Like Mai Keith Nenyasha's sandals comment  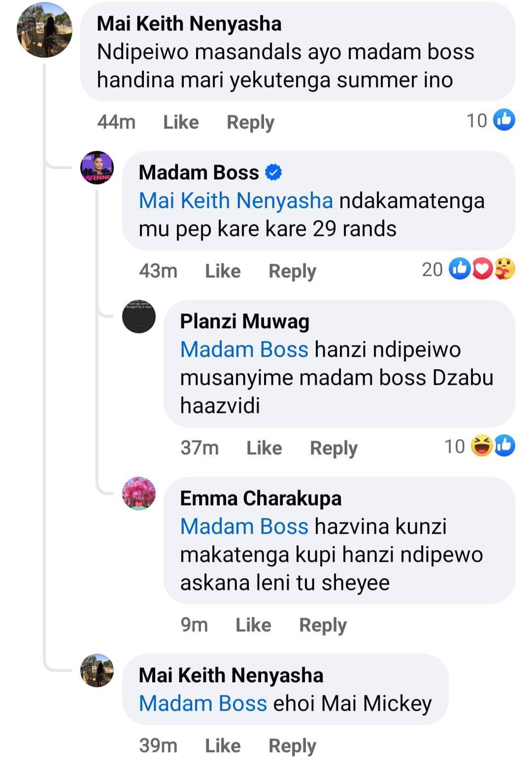click(181, 122)
